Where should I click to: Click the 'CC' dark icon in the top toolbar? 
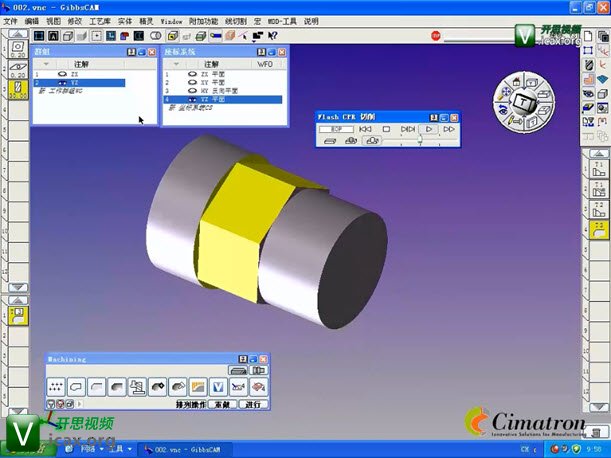[x=139, y=36]
